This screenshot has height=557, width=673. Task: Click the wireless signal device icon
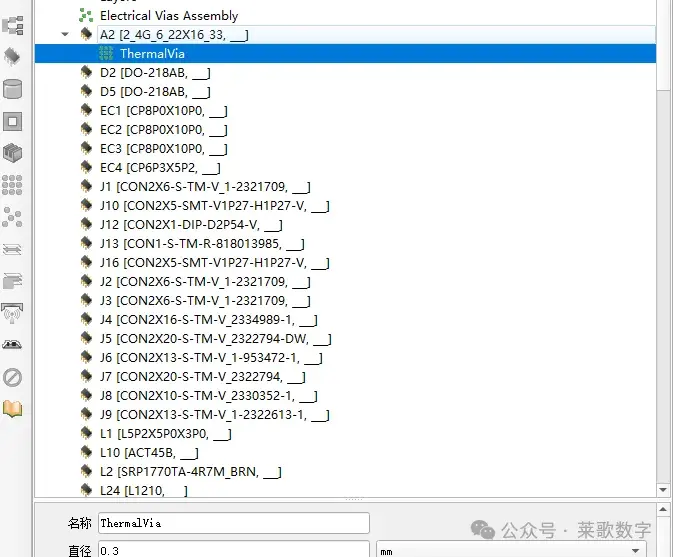(12, 313)
